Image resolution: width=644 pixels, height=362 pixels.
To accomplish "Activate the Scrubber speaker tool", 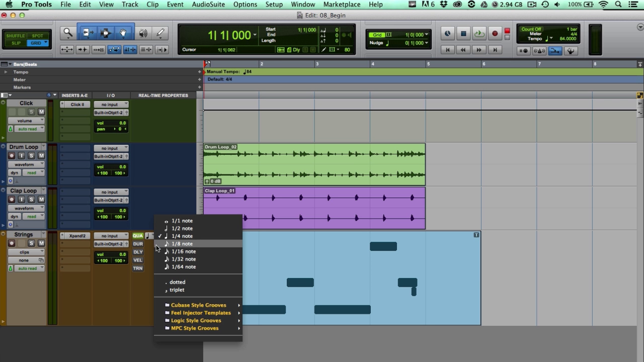I will (143, 33).
